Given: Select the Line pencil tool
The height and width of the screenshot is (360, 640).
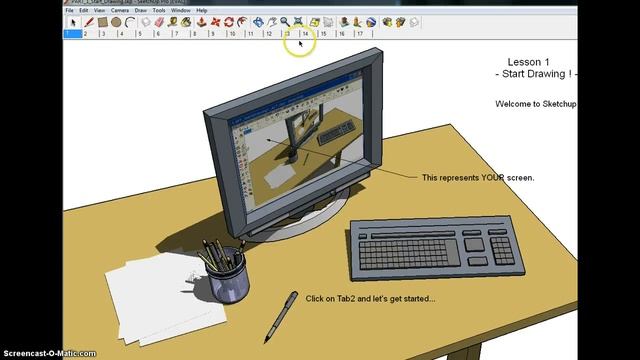Looking at the screenshot, I should click(89, 22).
